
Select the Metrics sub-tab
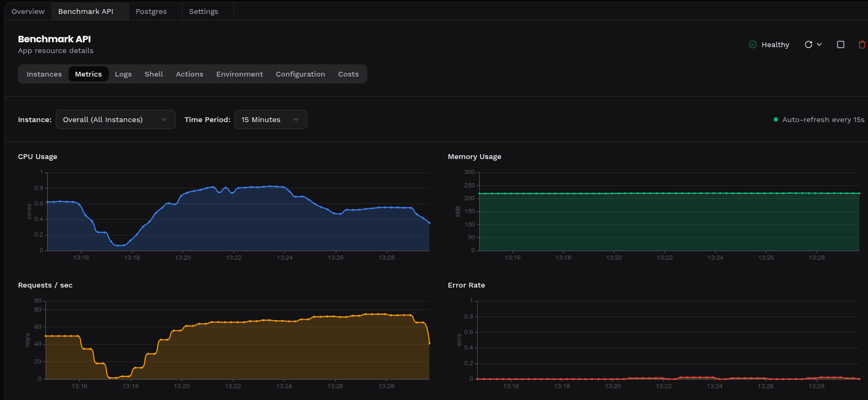coord(88,74)
